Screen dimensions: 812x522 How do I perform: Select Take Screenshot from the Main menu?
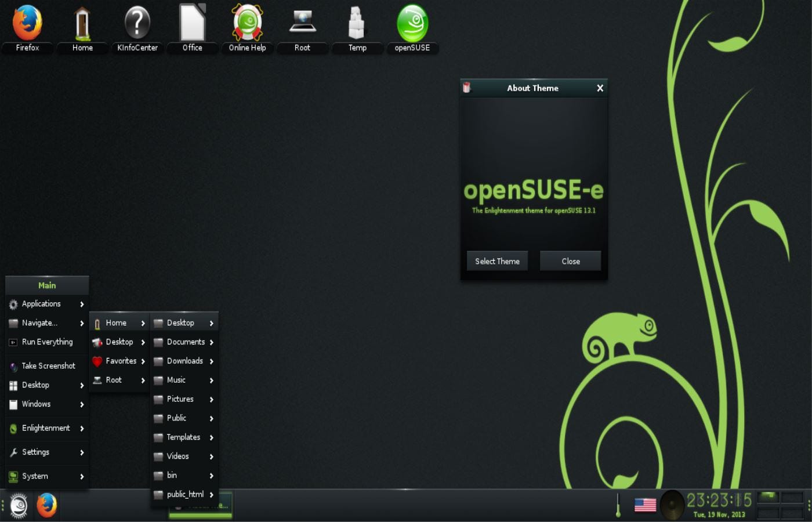pos(48,365)
